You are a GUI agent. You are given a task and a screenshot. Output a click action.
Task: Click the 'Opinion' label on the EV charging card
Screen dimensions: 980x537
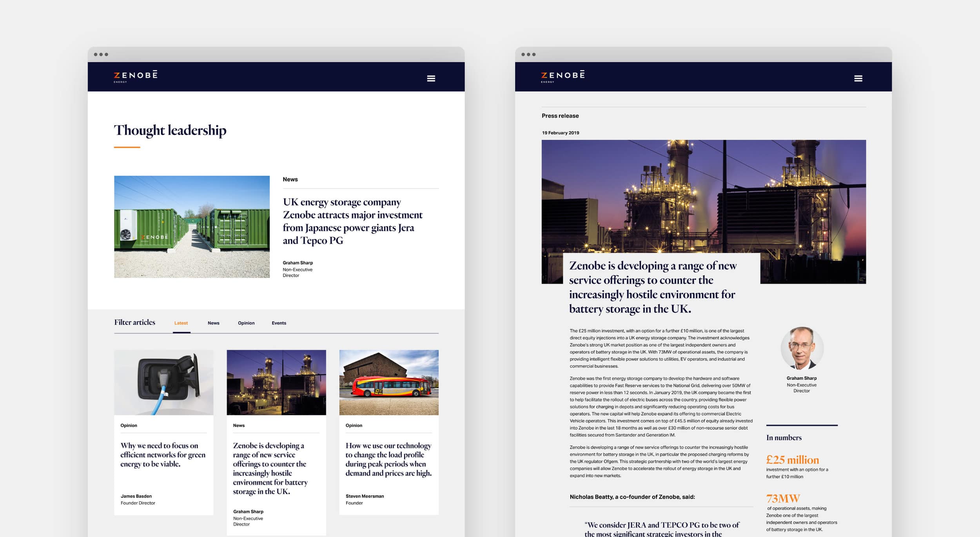(x=129, y=426)
